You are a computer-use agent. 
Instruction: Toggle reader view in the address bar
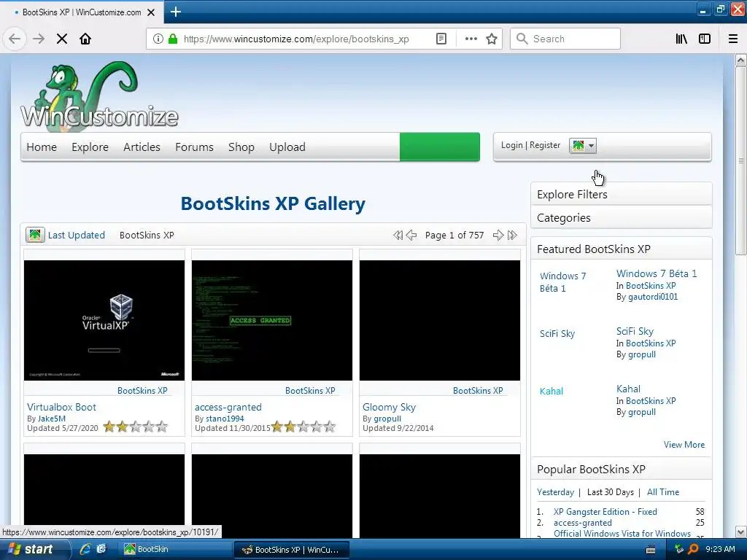pyautogui.click(x=441, y=39)
